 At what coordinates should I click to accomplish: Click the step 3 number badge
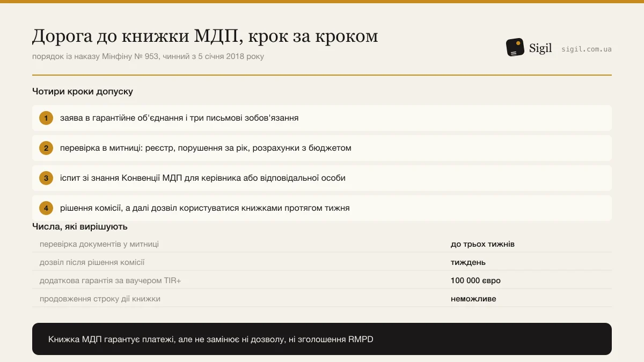coord(46,178)
